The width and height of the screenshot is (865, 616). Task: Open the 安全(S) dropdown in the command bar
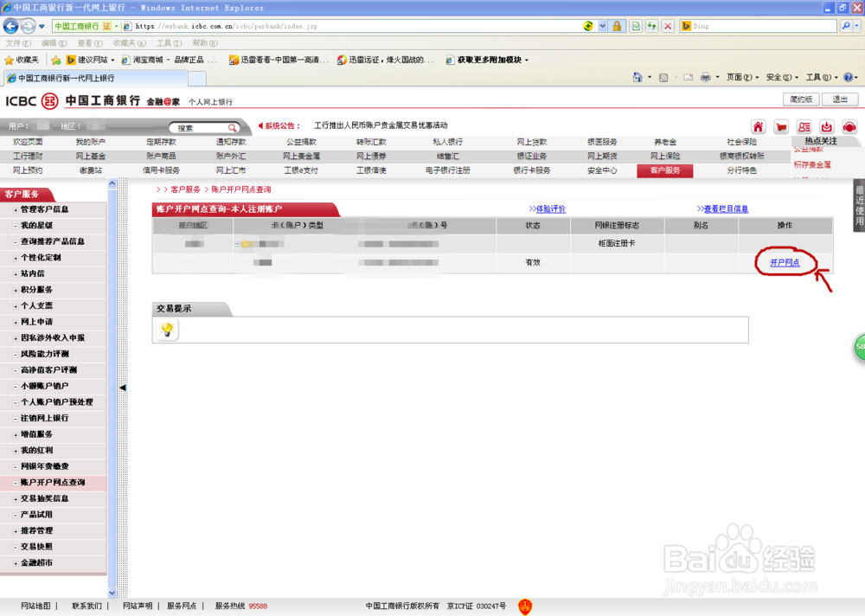(782, 77)
